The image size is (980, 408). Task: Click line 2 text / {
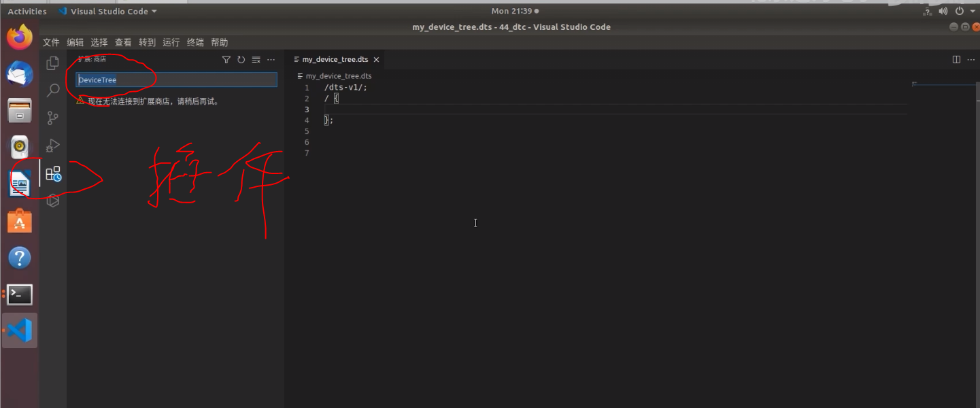(x=331, y=99)
